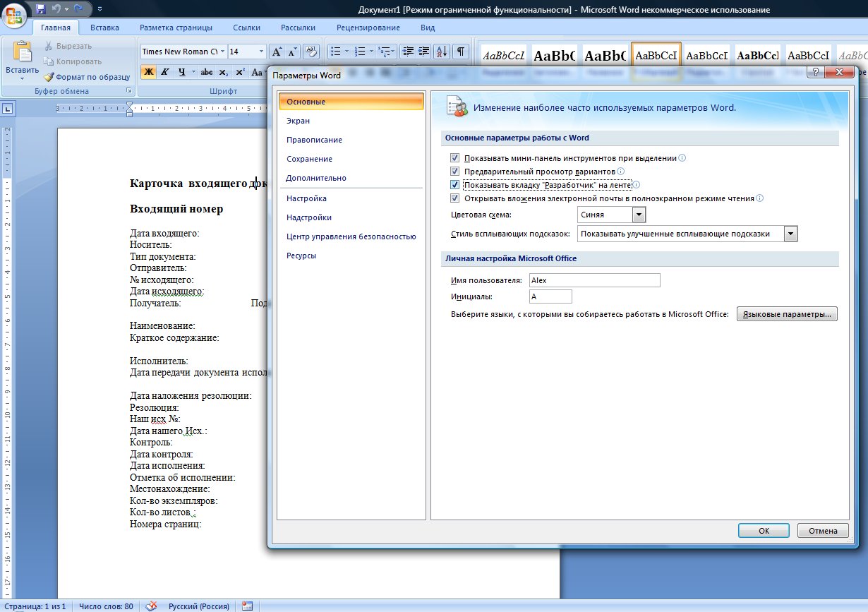This screenshot has height=612, width=868.
Task: Toggle bold formatting (Ж)
Action: pyautogui.click(x=148, y=72)
